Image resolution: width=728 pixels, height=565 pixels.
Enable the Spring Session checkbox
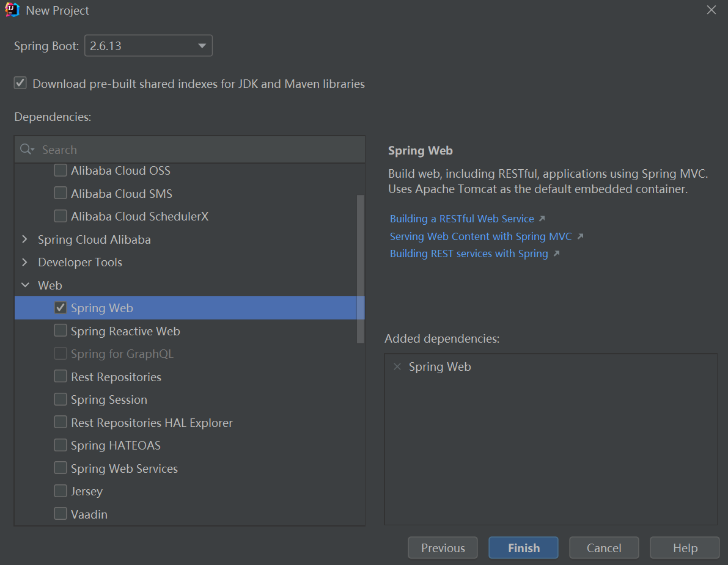click(61, 399)
